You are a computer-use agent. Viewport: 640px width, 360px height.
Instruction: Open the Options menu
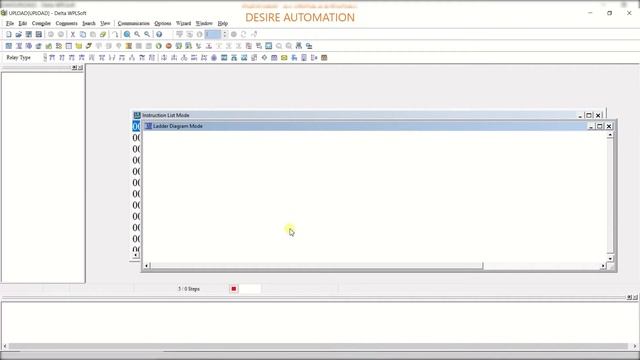162,23
